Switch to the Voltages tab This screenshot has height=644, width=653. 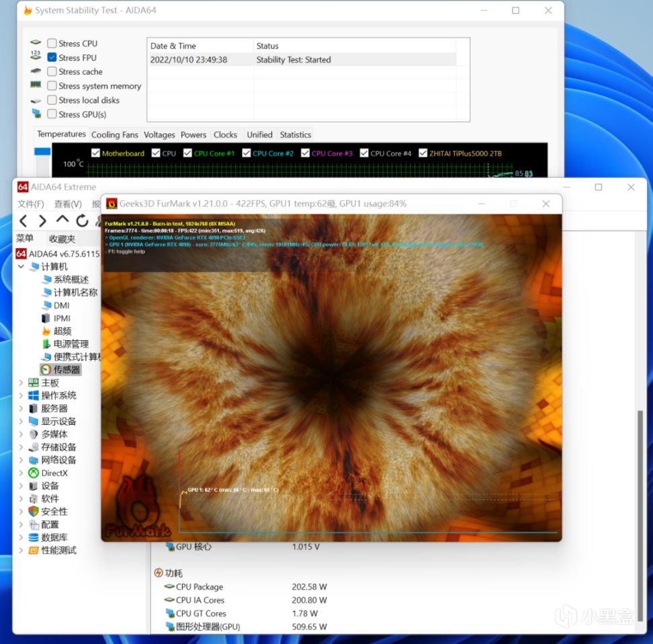159,134
